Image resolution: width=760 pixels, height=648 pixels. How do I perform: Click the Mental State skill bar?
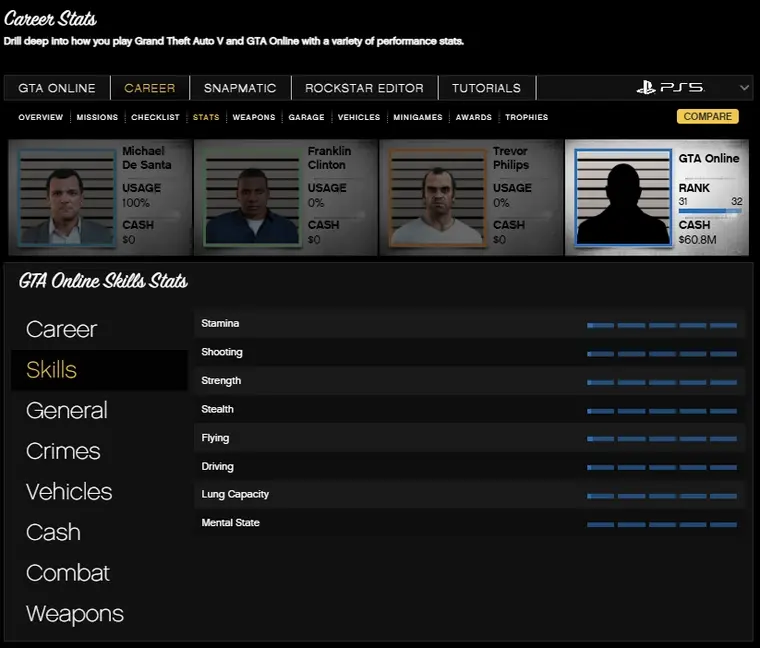[x=662, y=524]
